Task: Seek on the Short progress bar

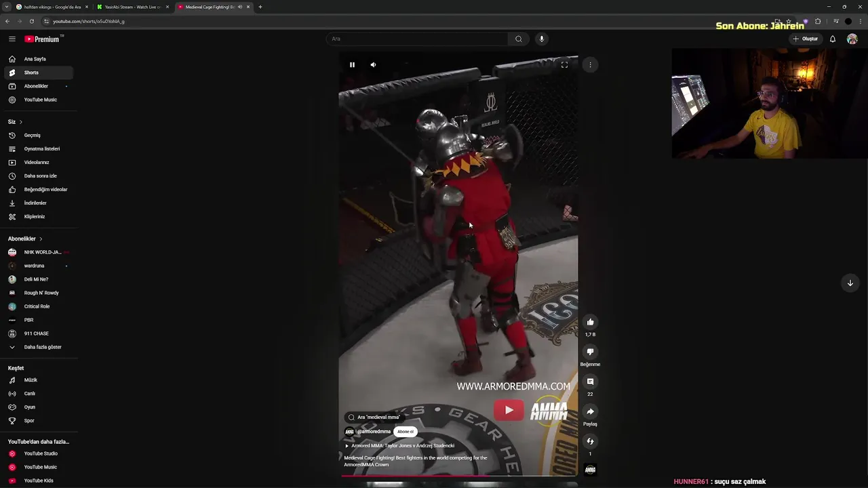Action: tap(458, 476)
